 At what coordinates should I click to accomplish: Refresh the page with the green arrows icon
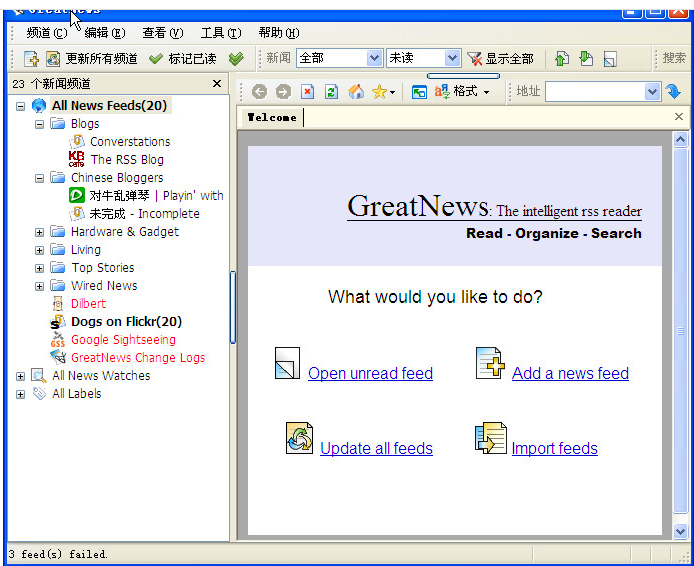tap(332, 92)
